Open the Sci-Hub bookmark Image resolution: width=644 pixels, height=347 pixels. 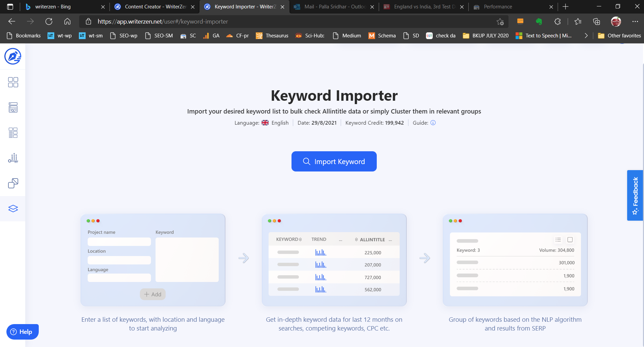[310, 36]
